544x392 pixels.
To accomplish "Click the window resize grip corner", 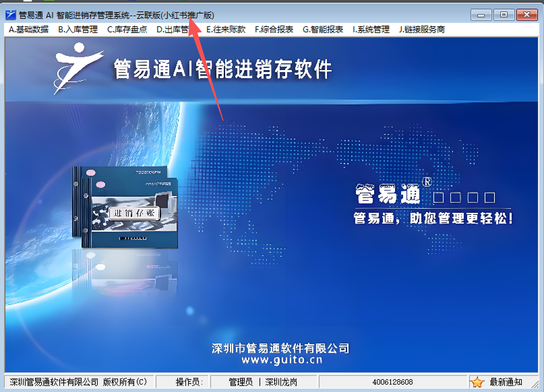I will [x=536, y=384].
